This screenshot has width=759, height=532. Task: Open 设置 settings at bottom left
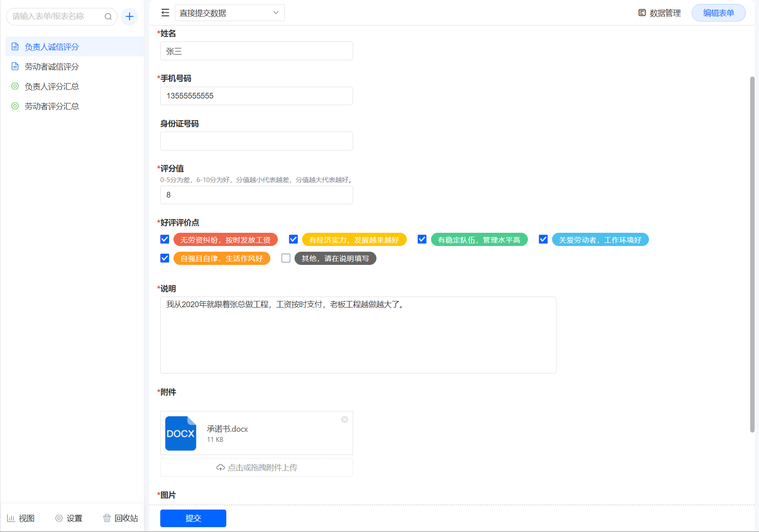click(x=69, y=518)
